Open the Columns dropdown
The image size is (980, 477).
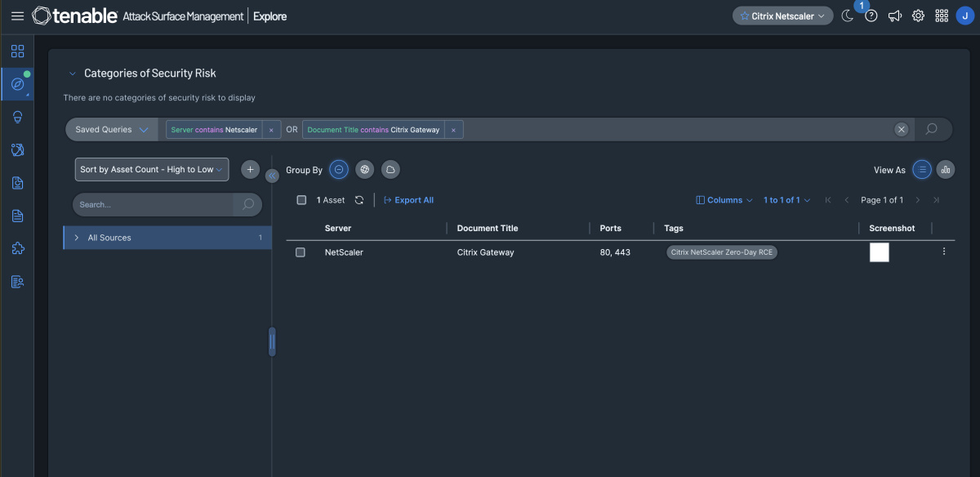click(x=724, y=200)
